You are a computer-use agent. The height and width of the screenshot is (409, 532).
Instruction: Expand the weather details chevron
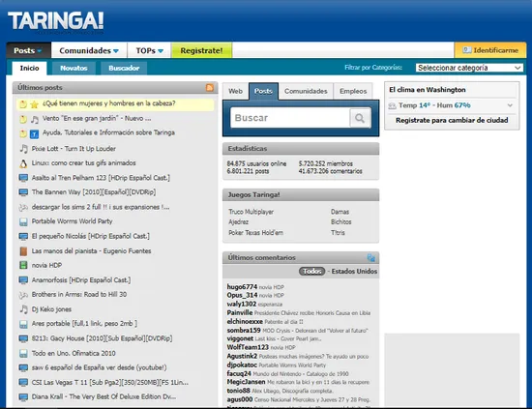click(510, 105)
